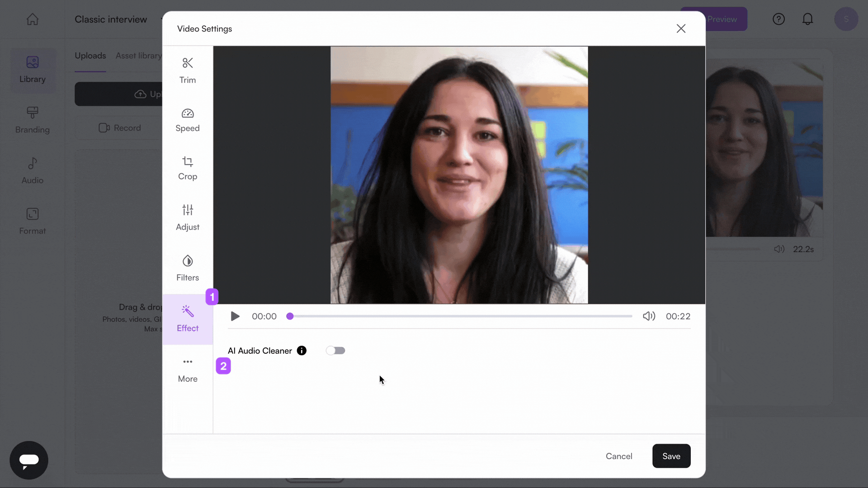Click the background scene video thumbnail
Image resolution: width=868 pixels, height=488 pixels.
764,148
